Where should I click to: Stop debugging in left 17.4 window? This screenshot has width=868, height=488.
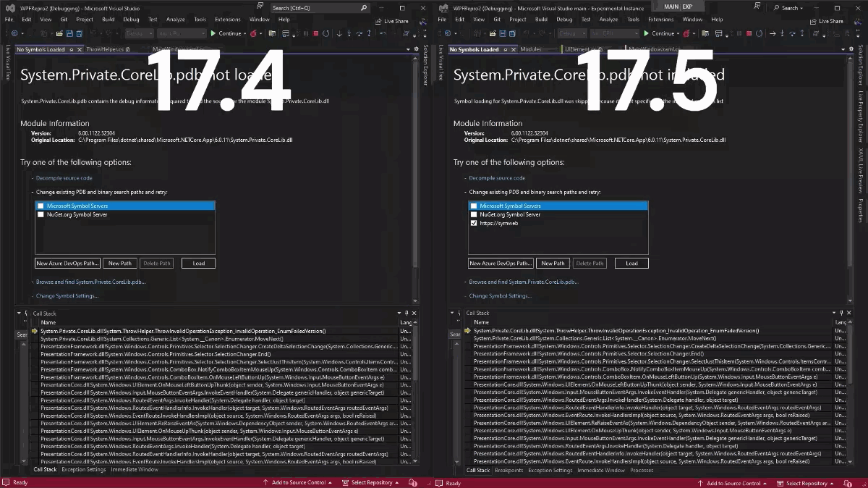pyautogui.click(x=315, y=33)
